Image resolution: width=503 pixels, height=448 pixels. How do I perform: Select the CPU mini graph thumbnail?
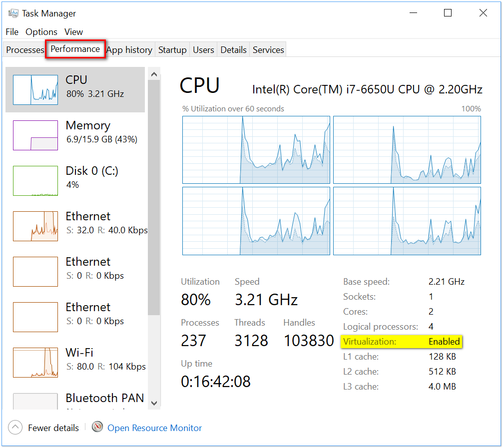(35, 90)
